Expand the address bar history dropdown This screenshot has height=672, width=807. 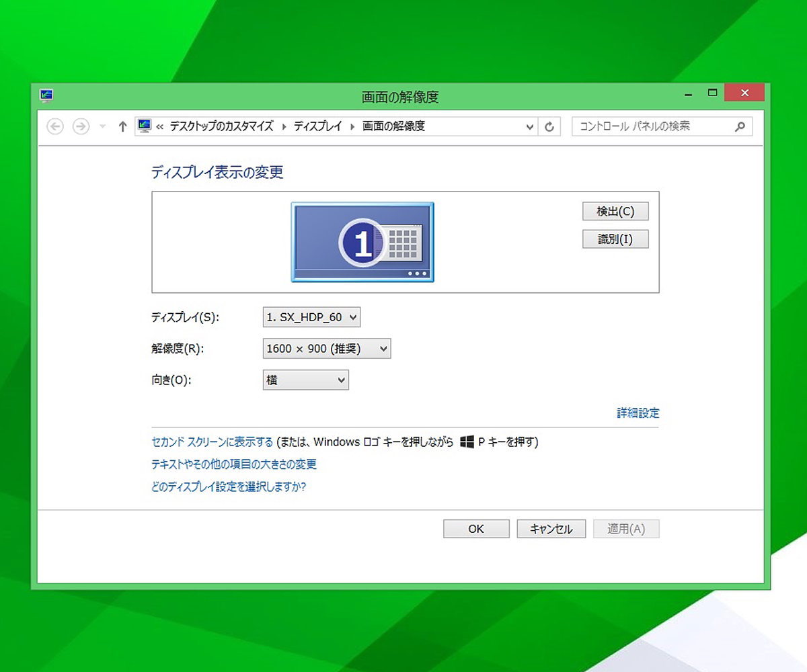point(530,126)
